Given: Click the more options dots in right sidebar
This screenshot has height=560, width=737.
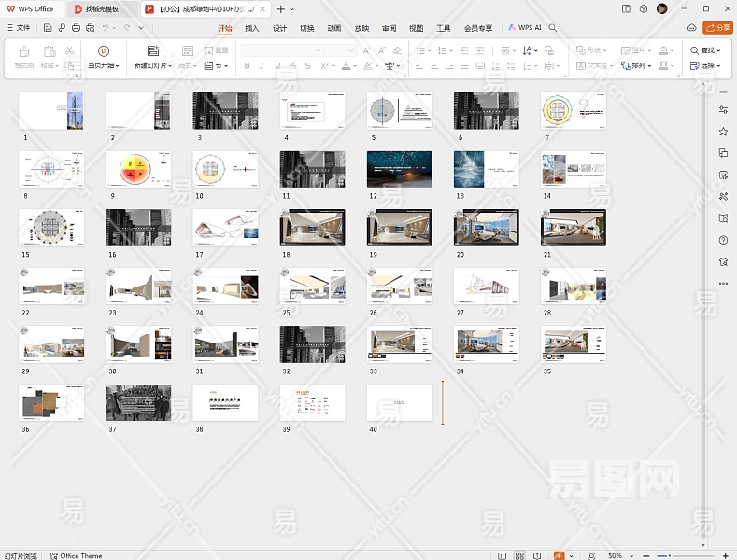Looking at the screenshot, I should coord(723,283).
